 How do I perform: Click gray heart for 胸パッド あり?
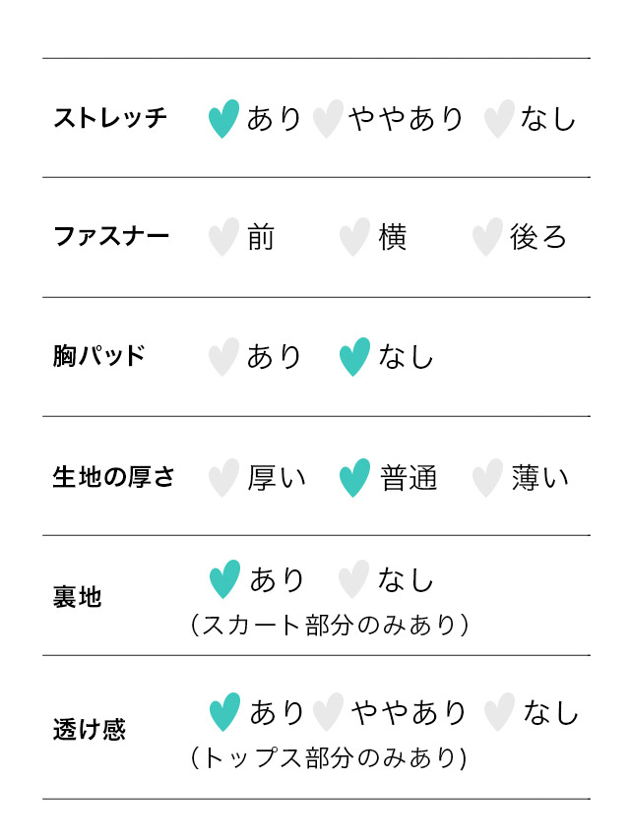(x=224, y=356)
